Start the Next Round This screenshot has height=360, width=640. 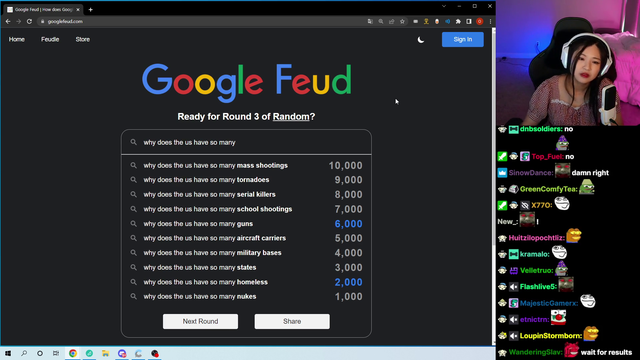pyautogui.click(x=200, y=321)
